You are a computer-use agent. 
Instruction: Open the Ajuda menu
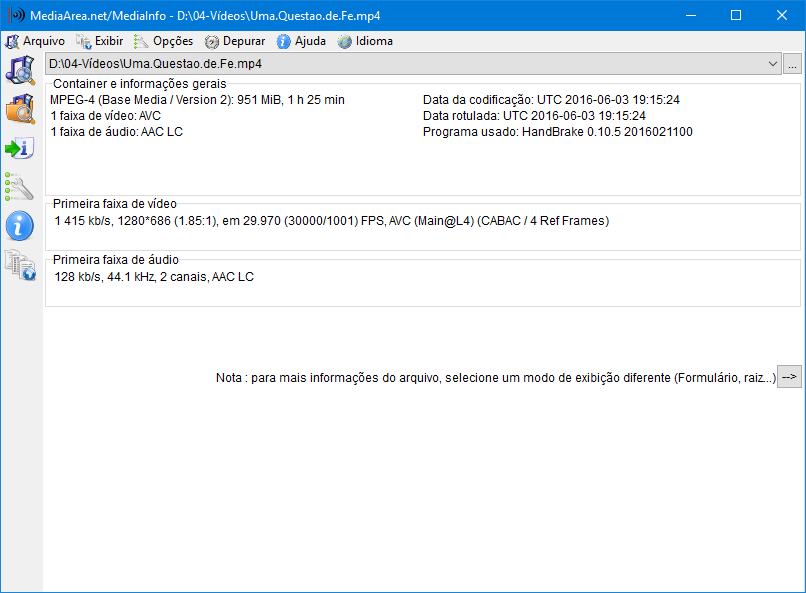click(301, 41)
